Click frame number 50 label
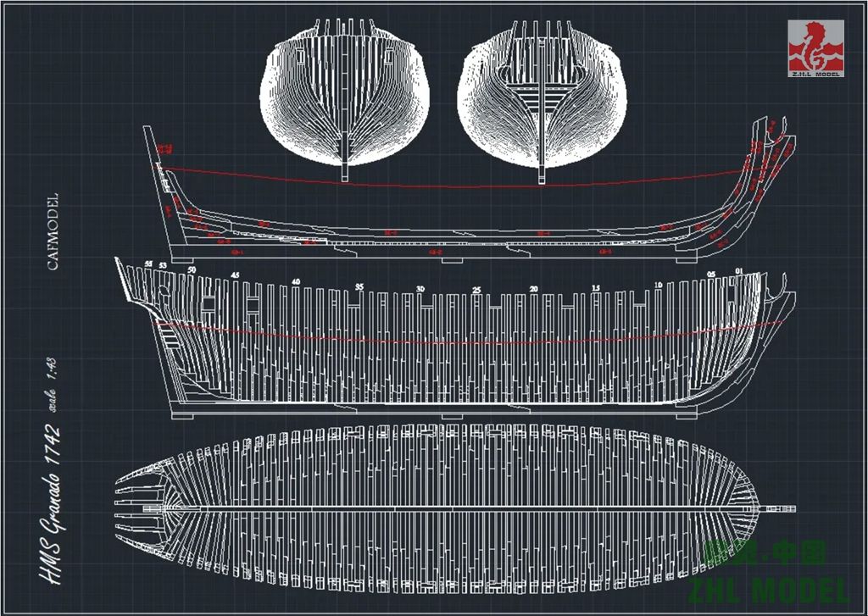Image resolution: width=868 pixels, height=616 pixels. point(192,269)
